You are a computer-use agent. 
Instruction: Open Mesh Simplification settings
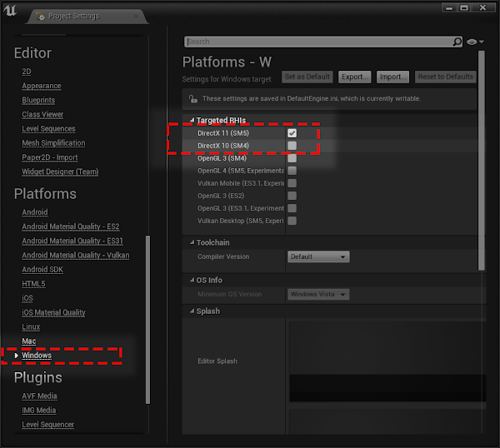click(x=53, y=143)
